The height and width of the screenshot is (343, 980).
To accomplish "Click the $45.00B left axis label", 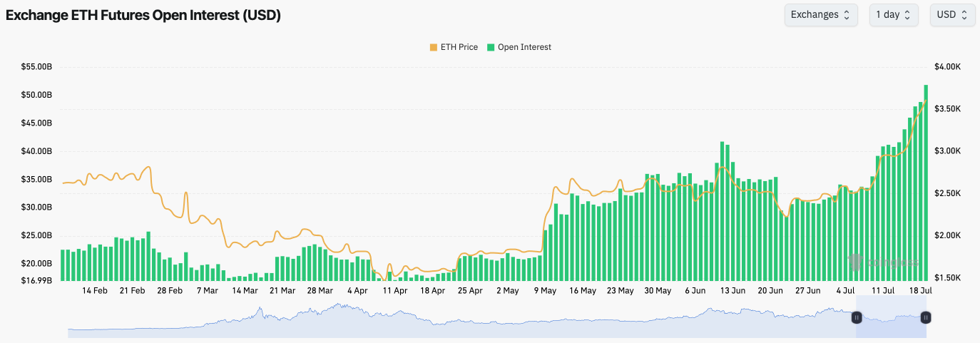I will pyautogui.click(x=37, y=123).
